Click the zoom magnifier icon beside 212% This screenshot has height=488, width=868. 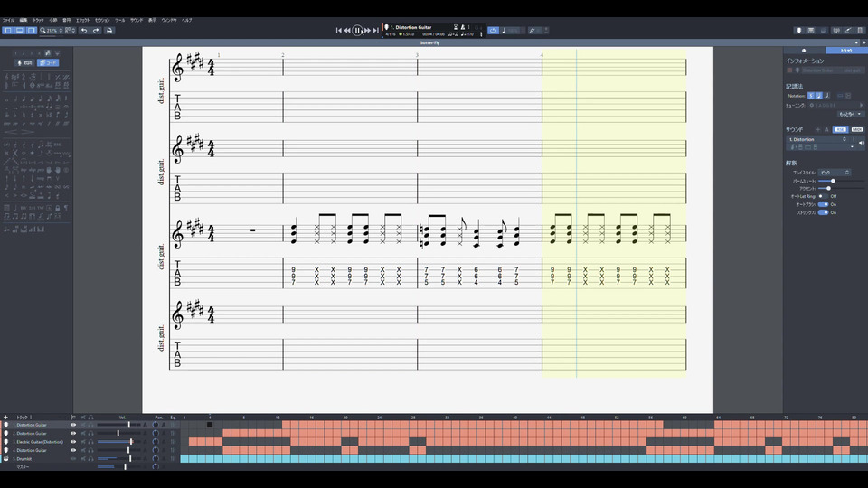[x=42, y=31]
